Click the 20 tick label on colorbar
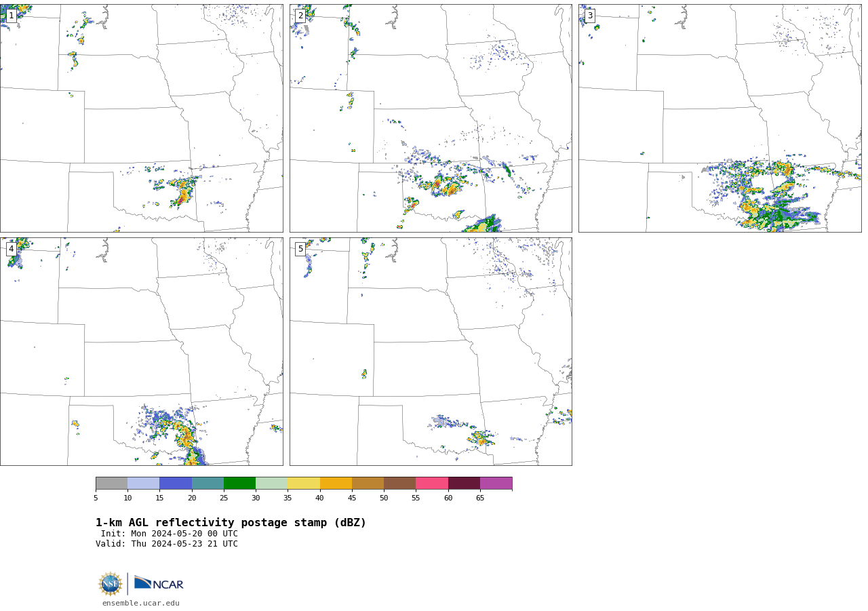 [192, 498]
